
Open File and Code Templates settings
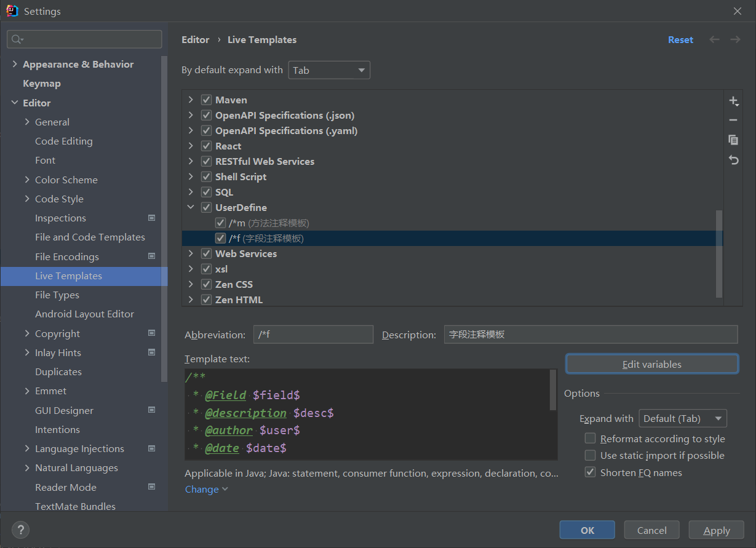[90, 237]
